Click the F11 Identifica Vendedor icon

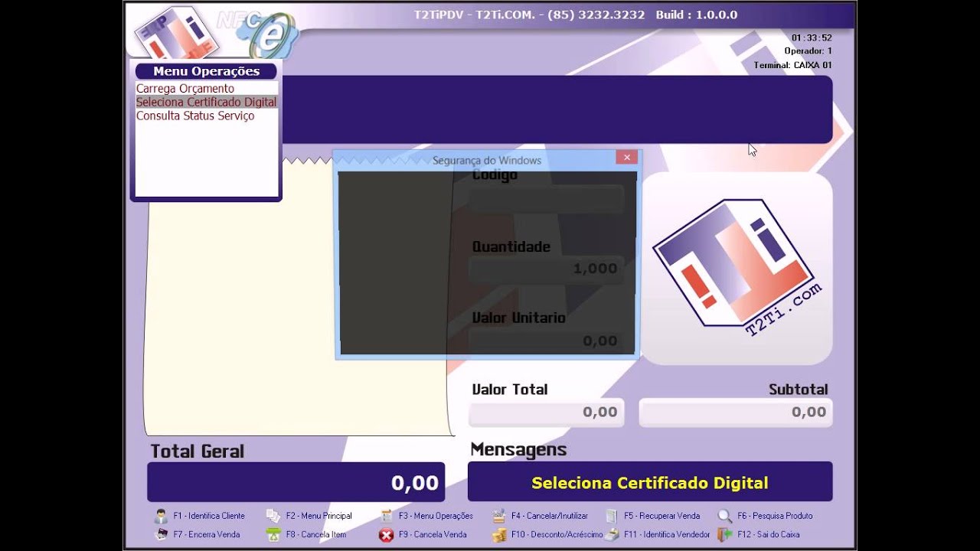point(612,535)
